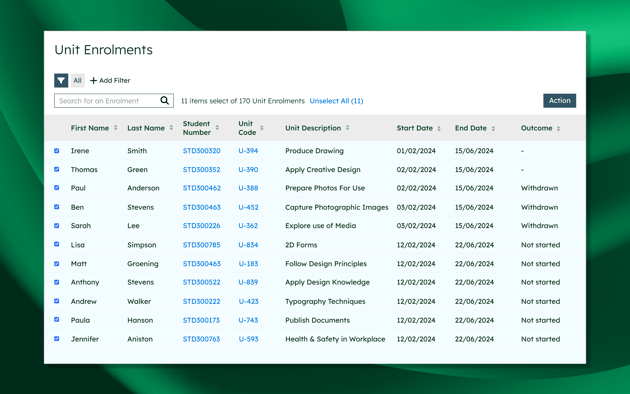Select the All filter chip
Screen dimensions: 630x394
78,80
